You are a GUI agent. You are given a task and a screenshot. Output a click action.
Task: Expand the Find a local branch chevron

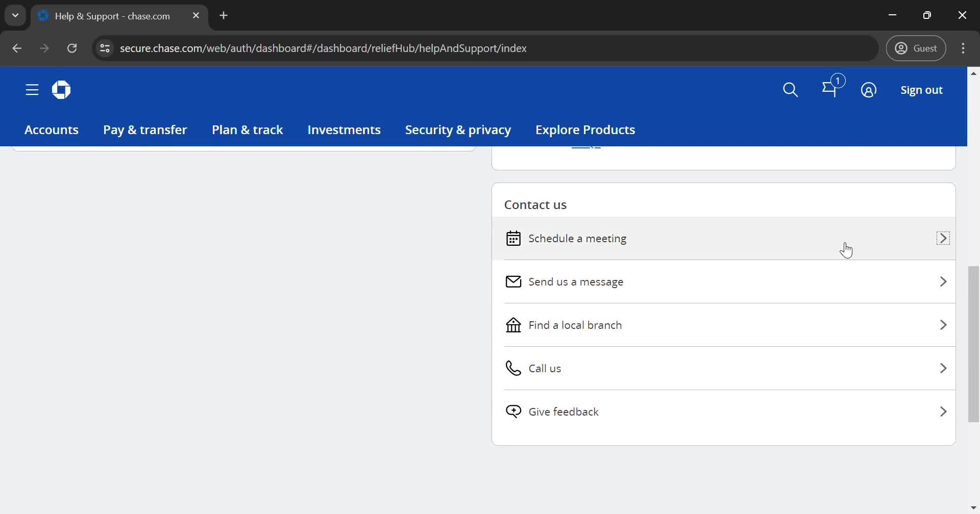[943, 325]
